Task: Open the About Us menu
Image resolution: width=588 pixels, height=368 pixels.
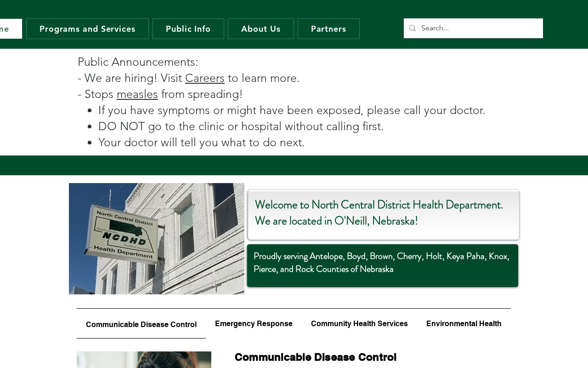Action: (x=261, y=29)
